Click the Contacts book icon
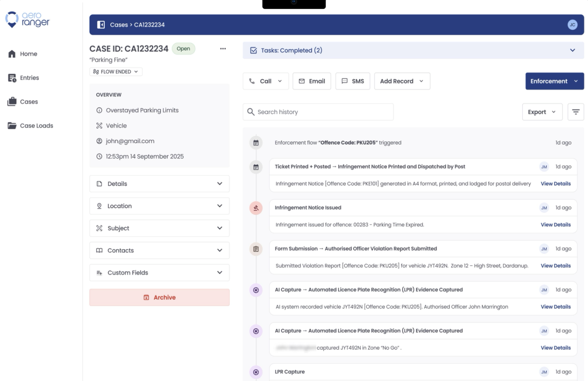This screenshot has width=588, height=381. [99, 250]
